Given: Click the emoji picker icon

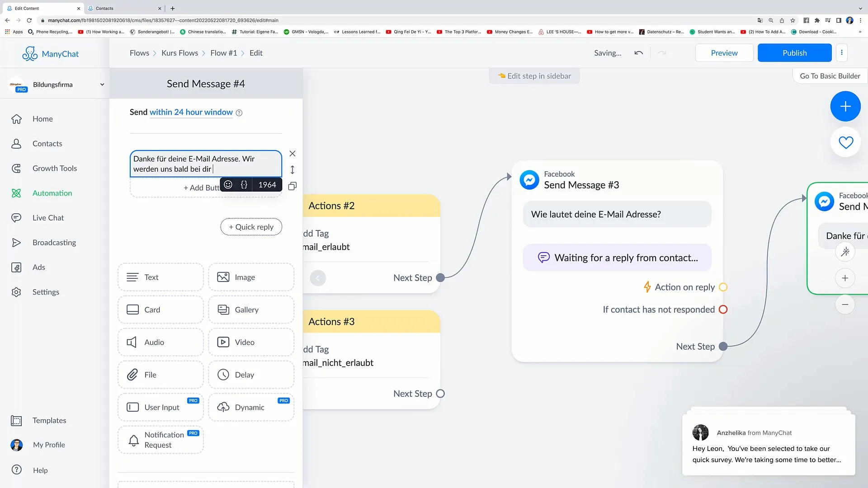Looking at the screenshot, I should 228,185.
